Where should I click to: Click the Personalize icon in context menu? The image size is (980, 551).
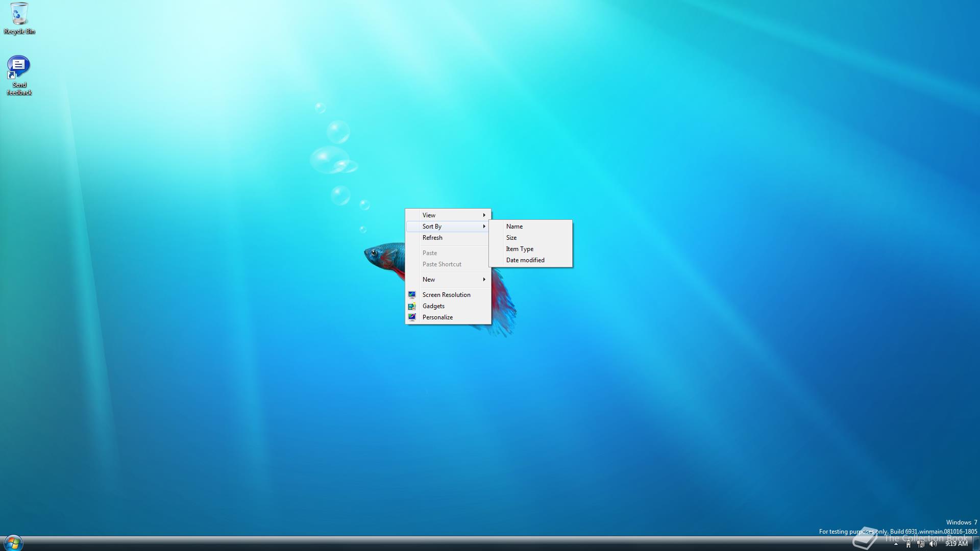(412, 317)
